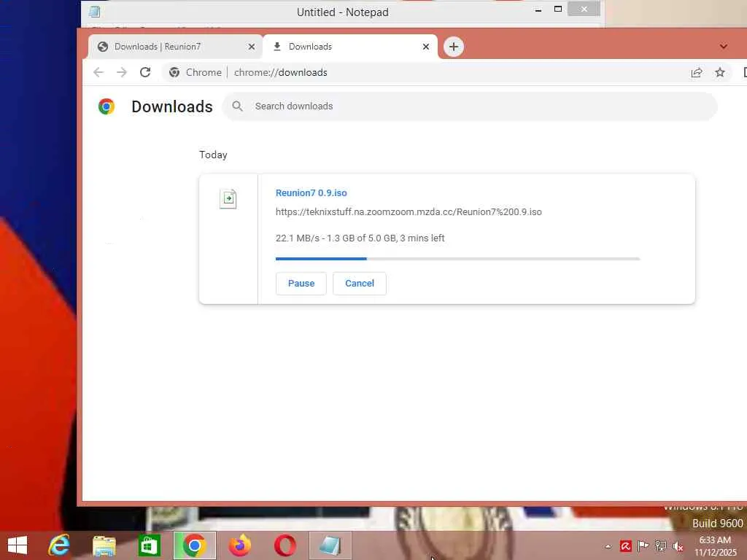The height and width of the screenshot is (560, 747).
Task: Open Action Center flag icon
Action: point(643,545)
